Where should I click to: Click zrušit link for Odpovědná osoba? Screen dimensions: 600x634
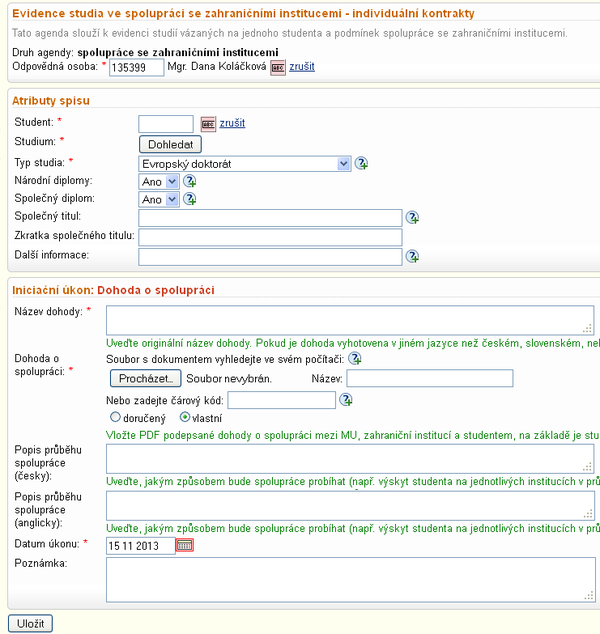(x=302, y=66)
